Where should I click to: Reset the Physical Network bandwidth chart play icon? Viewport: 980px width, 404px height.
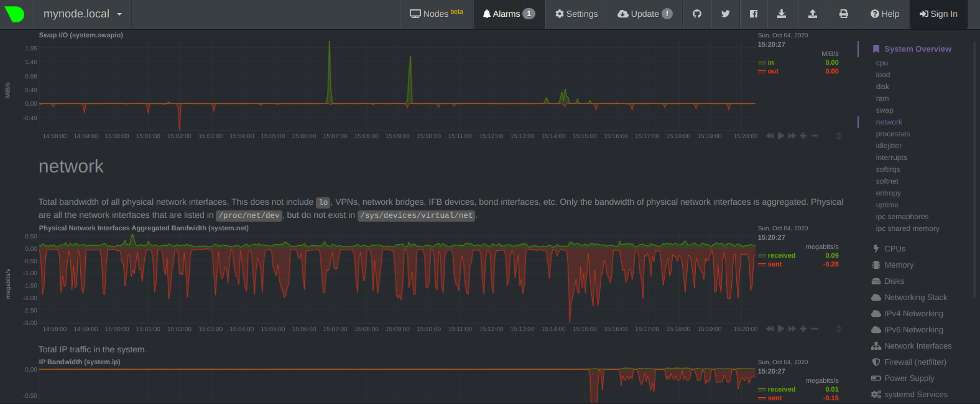click(x=781, y=329)
